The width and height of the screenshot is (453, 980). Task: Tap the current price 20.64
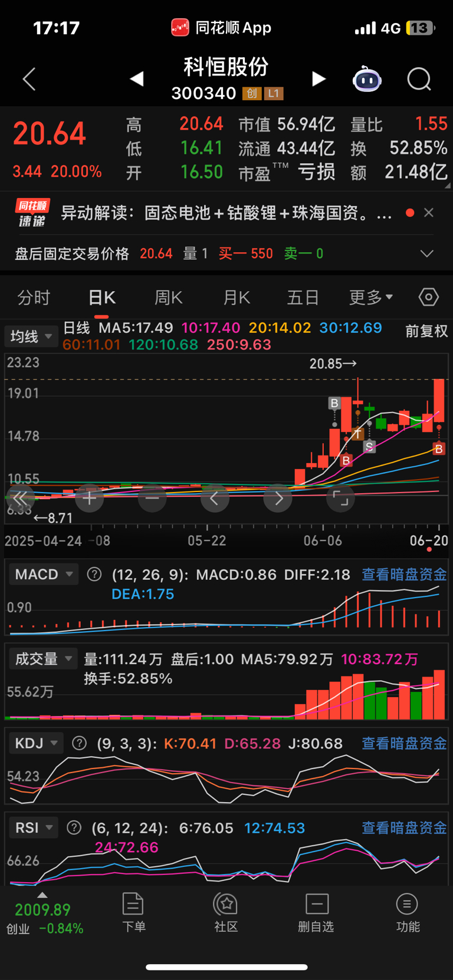50,134
